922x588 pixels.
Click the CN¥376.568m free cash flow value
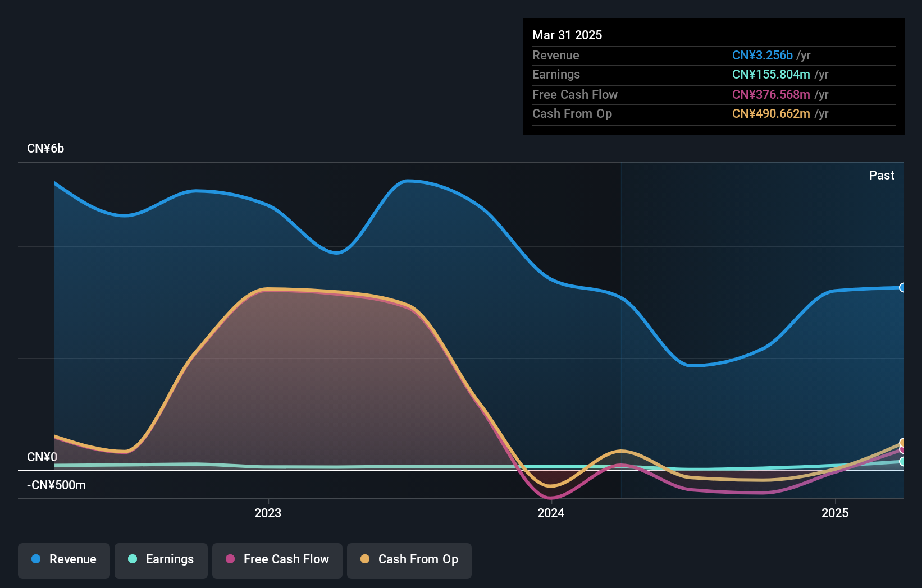(771, 94)
